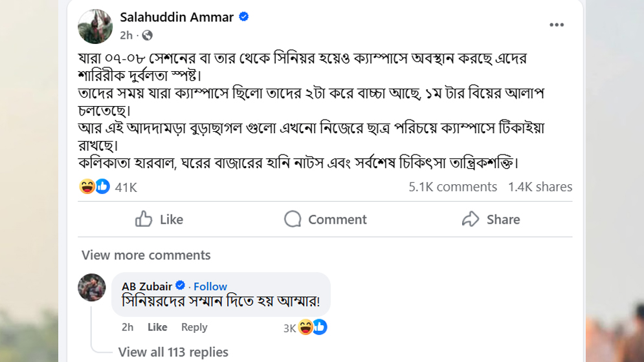This screenshot has width=644, height=362.
Task: Click the speech bubble comment icon
Action: click(x=293, y=219)
